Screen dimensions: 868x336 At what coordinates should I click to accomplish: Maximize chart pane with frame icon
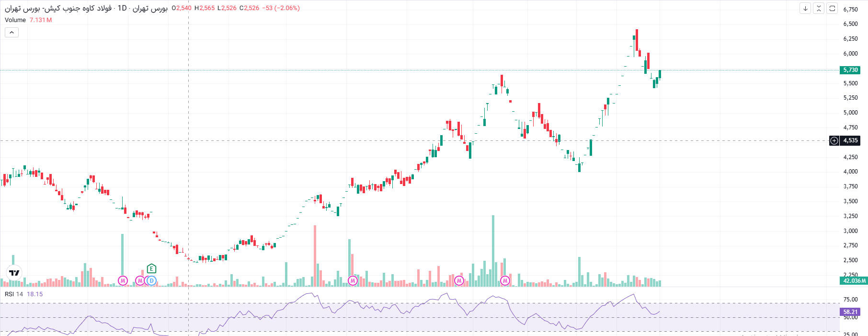click(832, 8)
